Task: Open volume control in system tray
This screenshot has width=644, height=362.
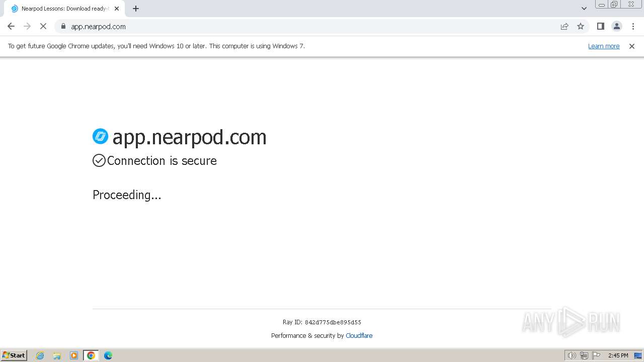Action: coord(572,355)
